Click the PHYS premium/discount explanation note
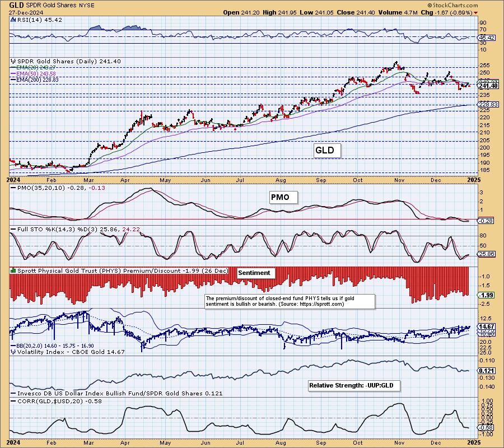This screenshot has height=448, width=504. [290, 301]
